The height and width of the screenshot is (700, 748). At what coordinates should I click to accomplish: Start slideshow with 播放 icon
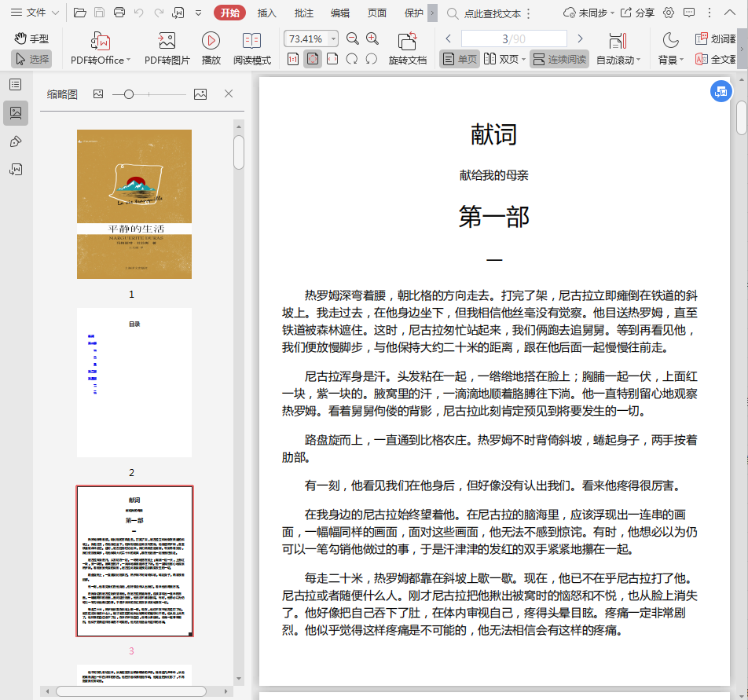(211, 42)
